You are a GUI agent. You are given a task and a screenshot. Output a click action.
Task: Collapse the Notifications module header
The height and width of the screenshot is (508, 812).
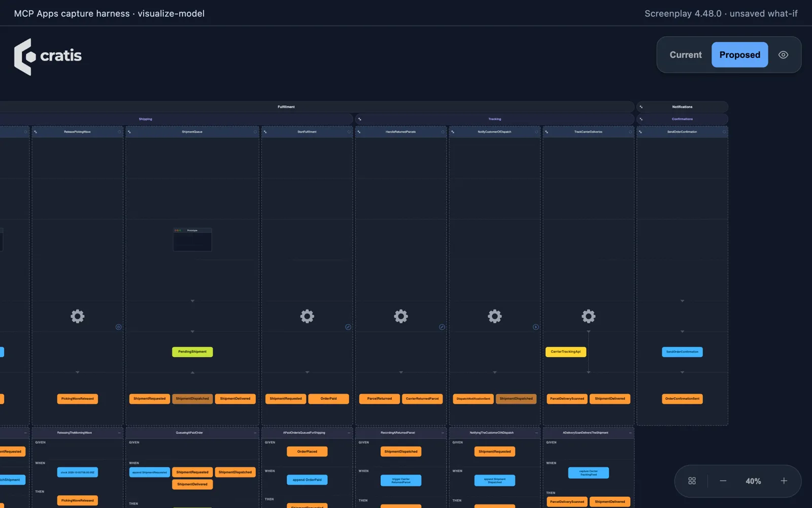click(x=641, y=107)
